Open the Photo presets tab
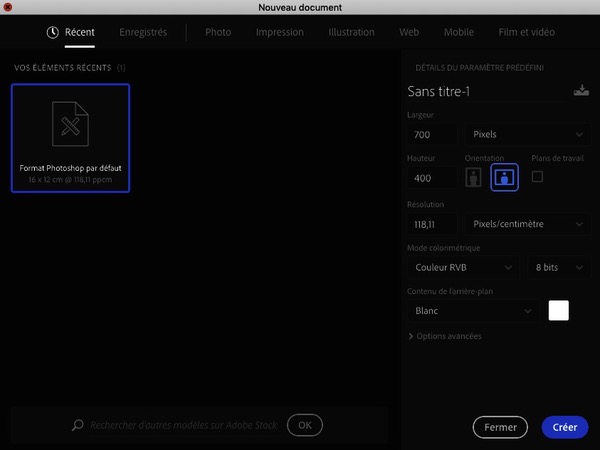Image resolution: width=600 pixels, height=450 pixels. 218,32
